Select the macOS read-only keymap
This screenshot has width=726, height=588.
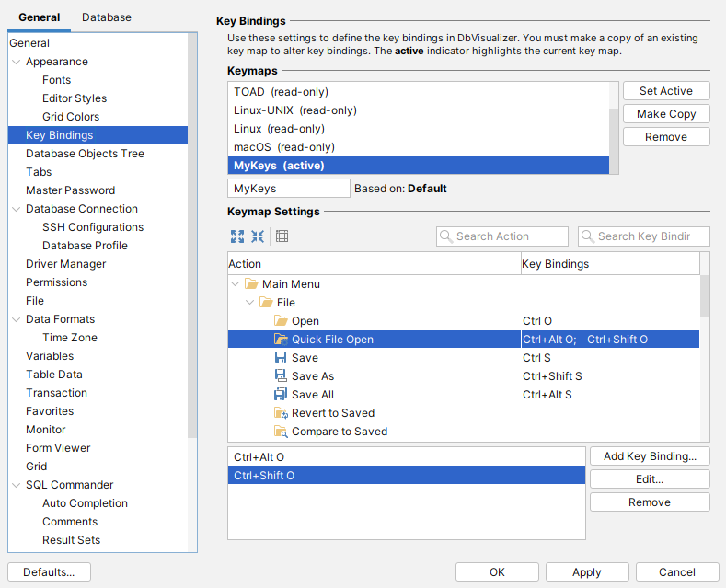click(x=284, y=147)
